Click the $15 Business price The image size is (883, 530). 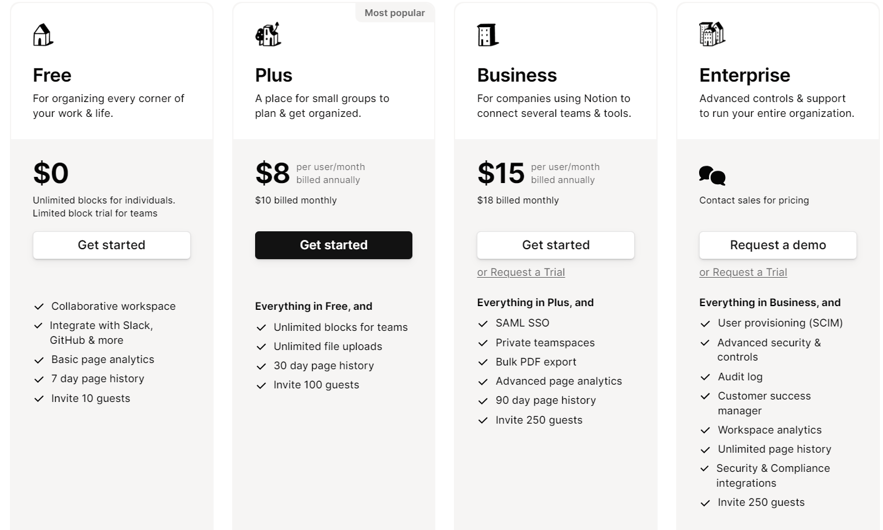point(501,173)
